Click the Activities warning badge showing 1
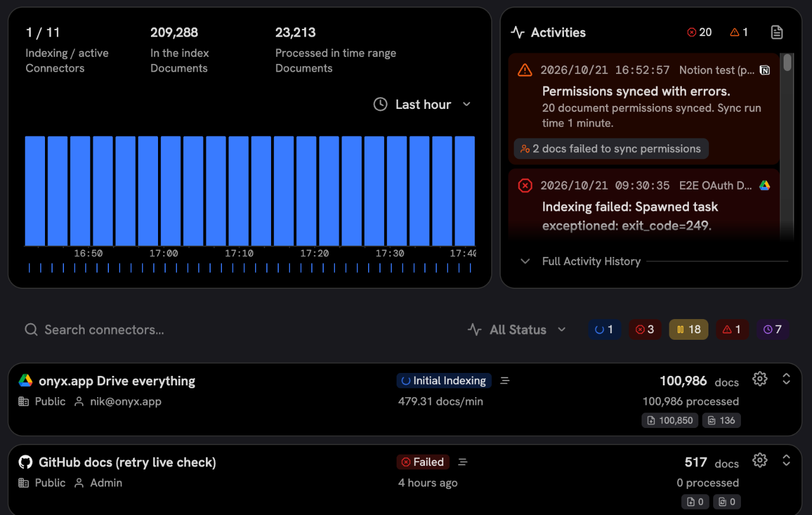The height and width of the screenshot is (515, 812). pos(739,32)
